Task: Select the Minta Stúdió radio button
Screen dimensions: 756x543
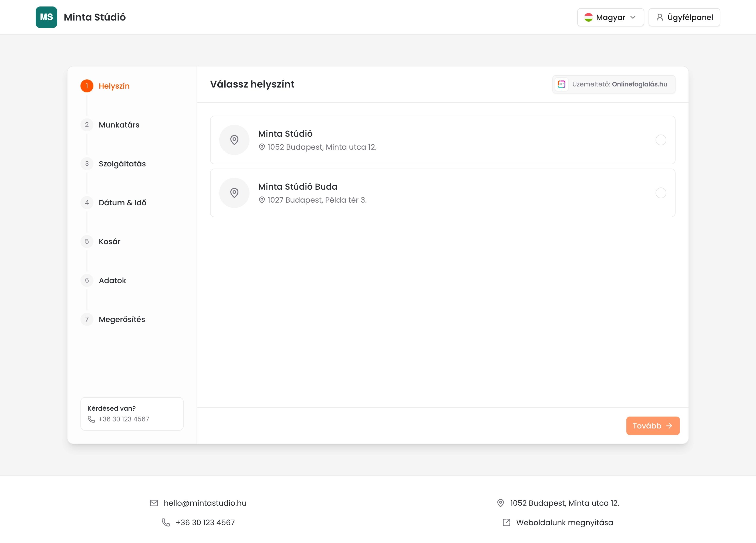Action: 661,140
